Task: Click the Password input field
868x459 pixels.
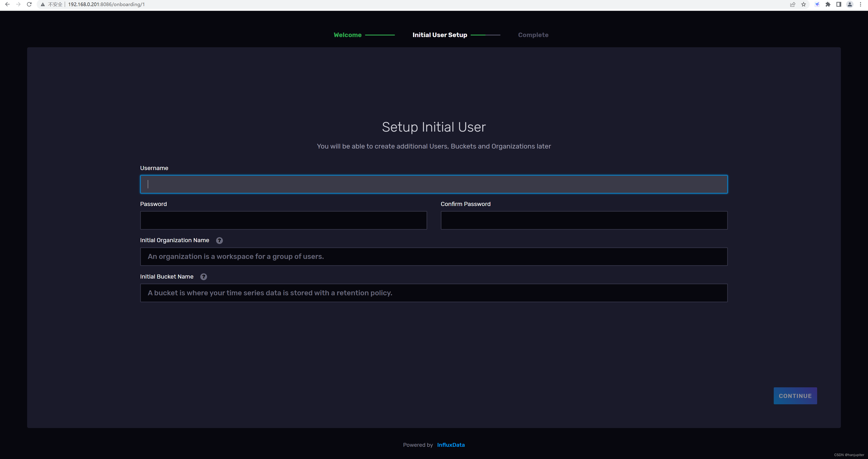Action: pos(283,220)
